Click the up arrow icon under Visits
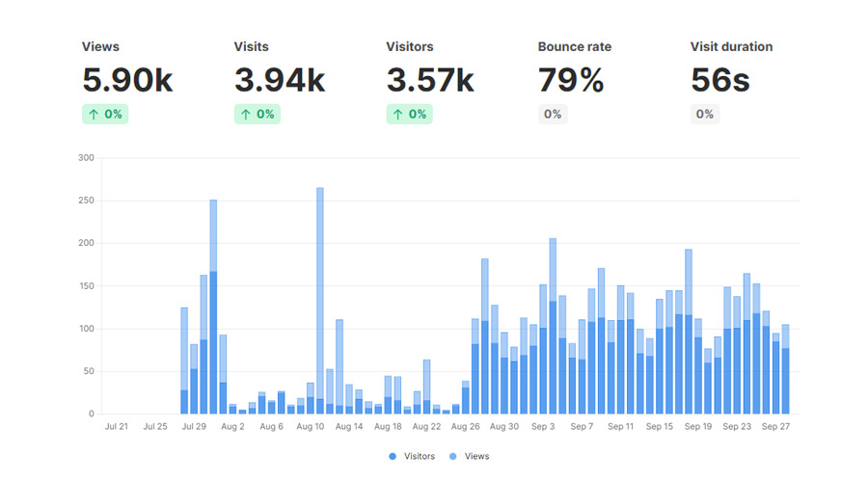Viewport: 868px width, 482px height. (246, 114)
